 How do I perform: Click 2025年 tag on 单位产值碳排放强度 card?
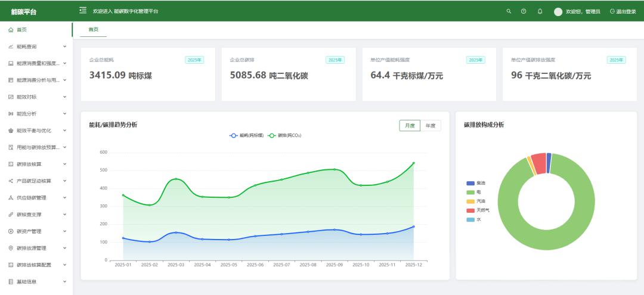(x=617, y=60)
